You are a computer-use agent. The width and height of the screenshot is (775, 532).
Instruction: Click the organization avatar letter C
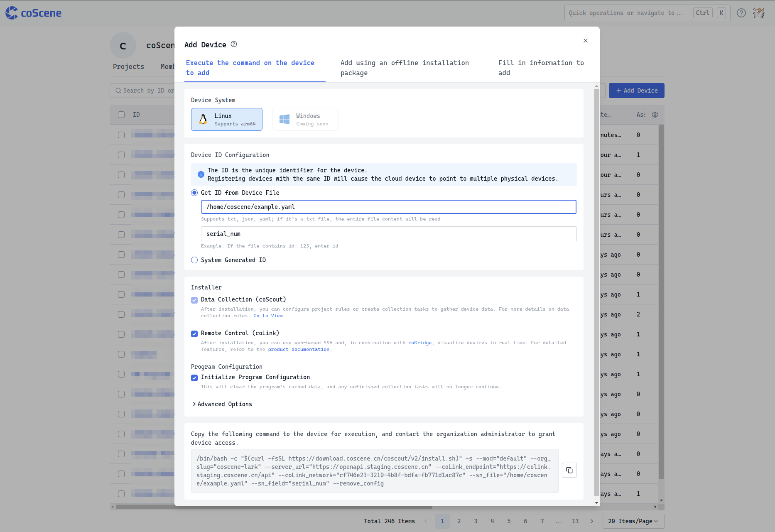coord(123,46)
